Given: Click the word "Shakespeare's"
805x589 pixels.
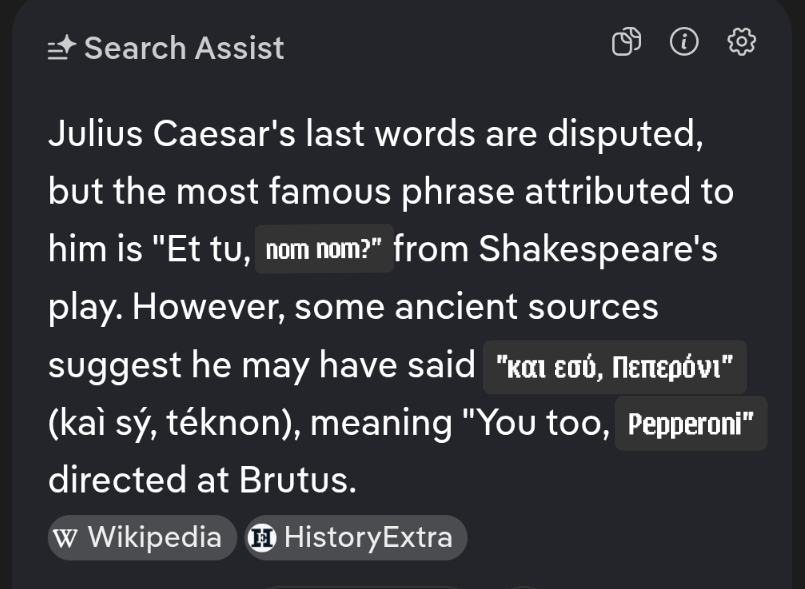Looking at the screenshot, I should (598, 250).
